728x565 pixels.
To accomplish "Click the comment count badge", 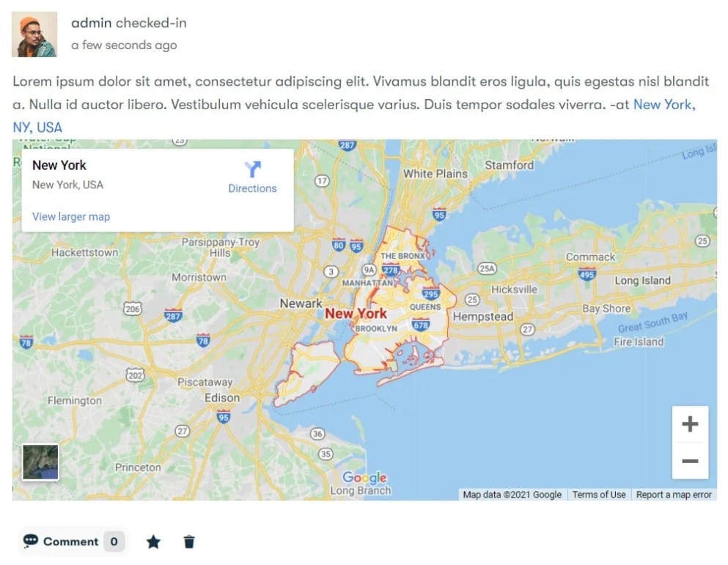I will [x=114, y=542].
